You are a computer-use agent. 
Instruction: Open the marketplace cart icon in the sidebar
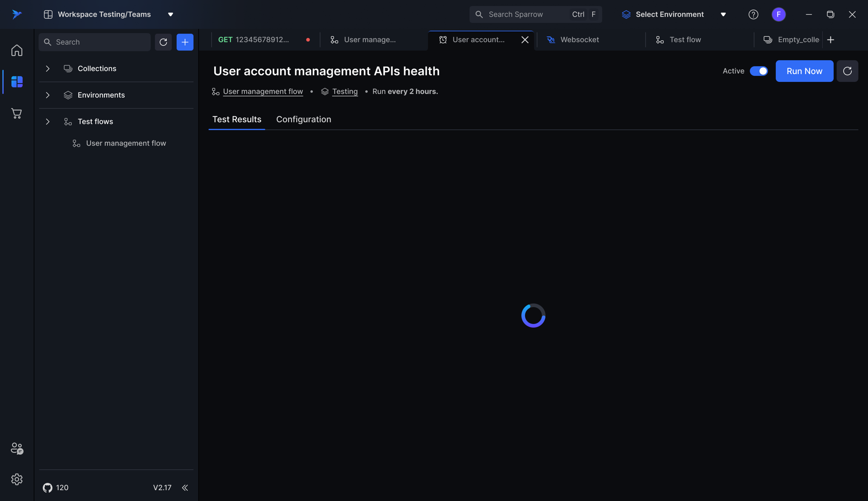17,113
